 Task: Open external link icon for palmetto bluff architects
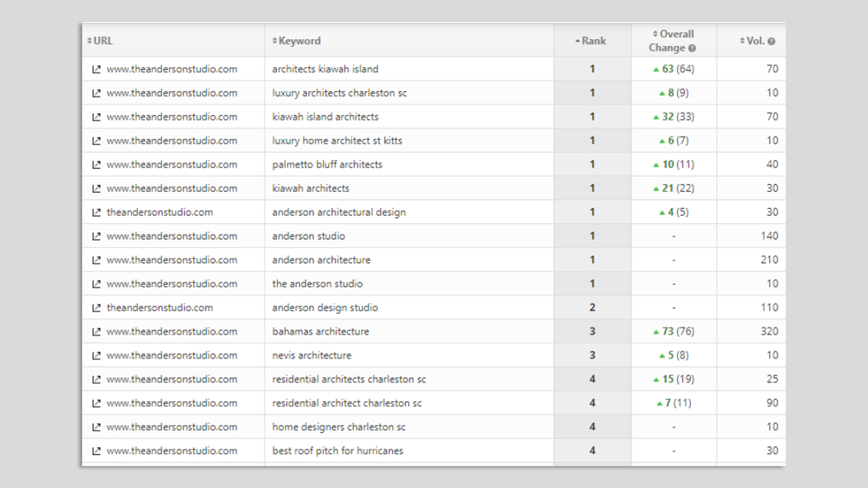[x=96, y=165]
